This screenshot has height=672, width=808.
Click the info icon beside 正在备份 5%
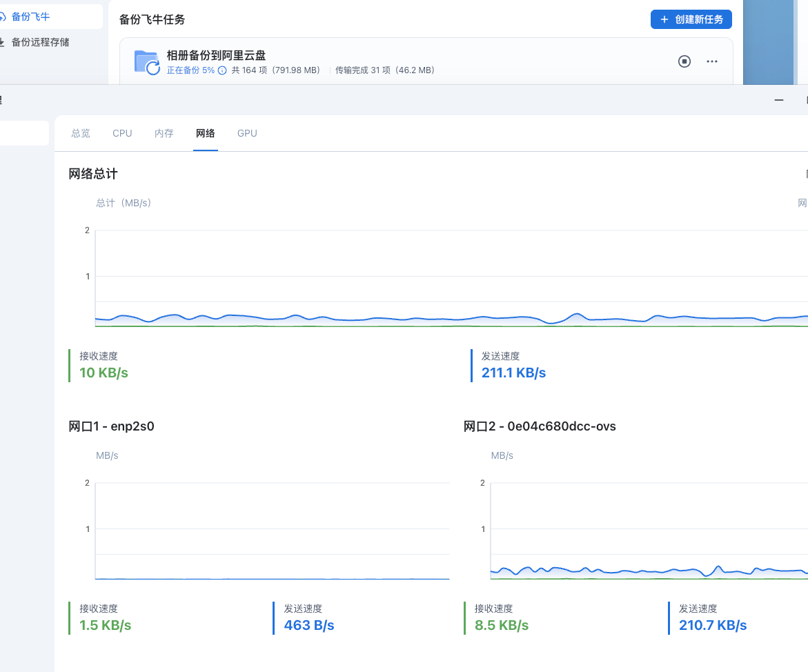pos(222,70)
